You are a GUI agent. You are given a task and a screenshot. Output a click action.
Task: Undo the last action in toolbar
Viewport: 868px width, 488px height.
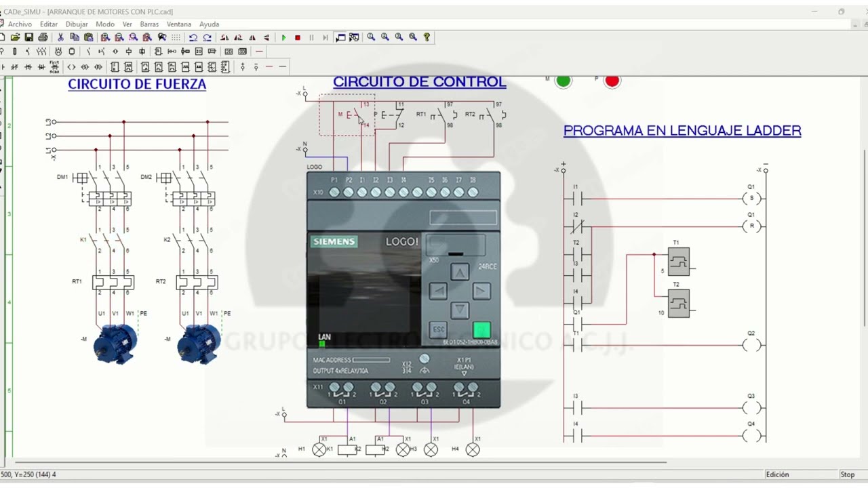click(193, 37)
